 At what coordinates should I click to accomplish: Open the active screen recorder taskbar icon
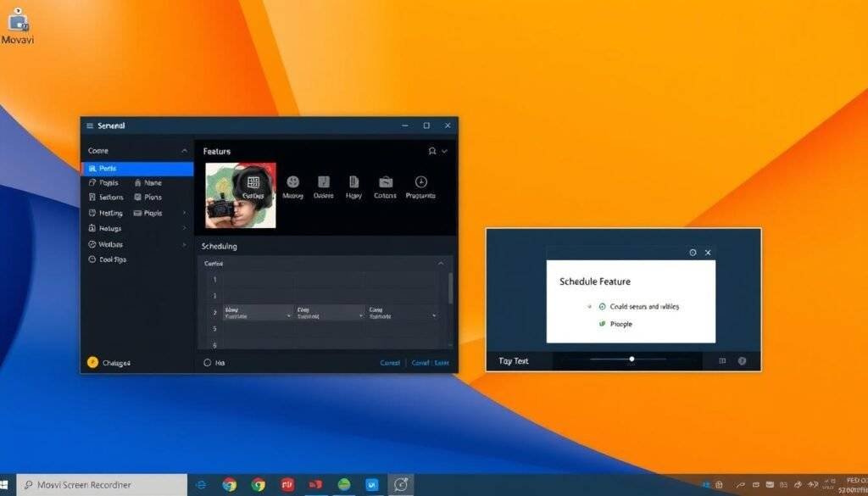click(400, 485)
